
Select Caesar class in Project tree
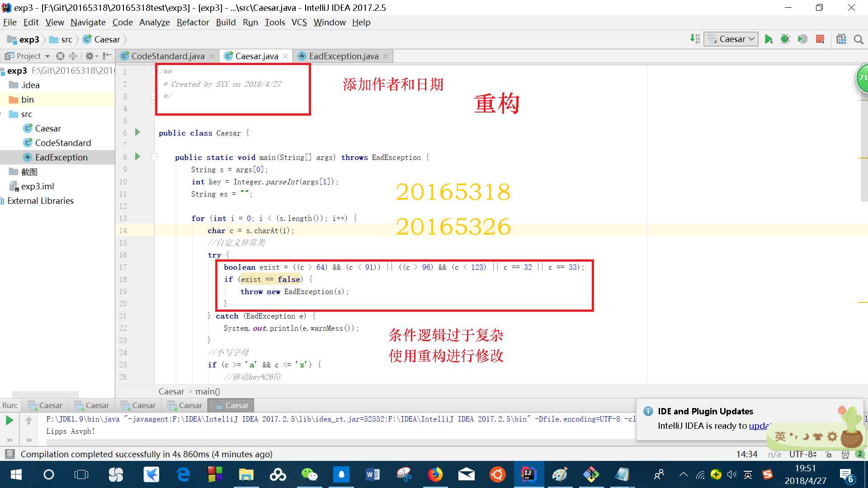[42, 128]
